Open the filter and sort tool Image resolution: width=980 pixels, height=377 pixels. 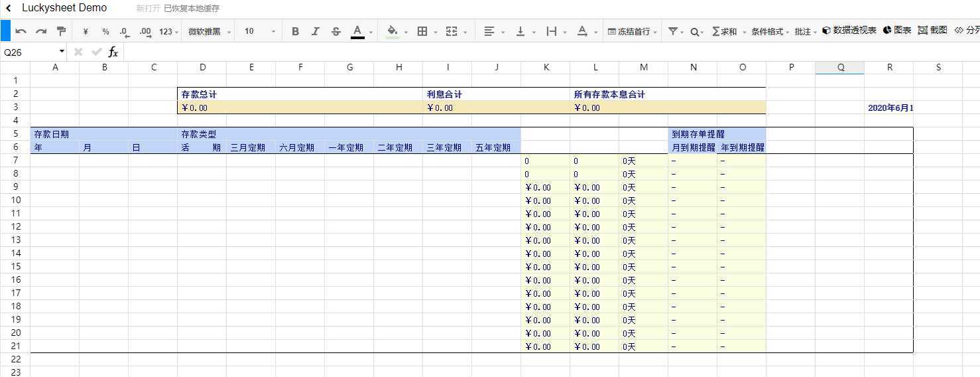tap(673, 31)
